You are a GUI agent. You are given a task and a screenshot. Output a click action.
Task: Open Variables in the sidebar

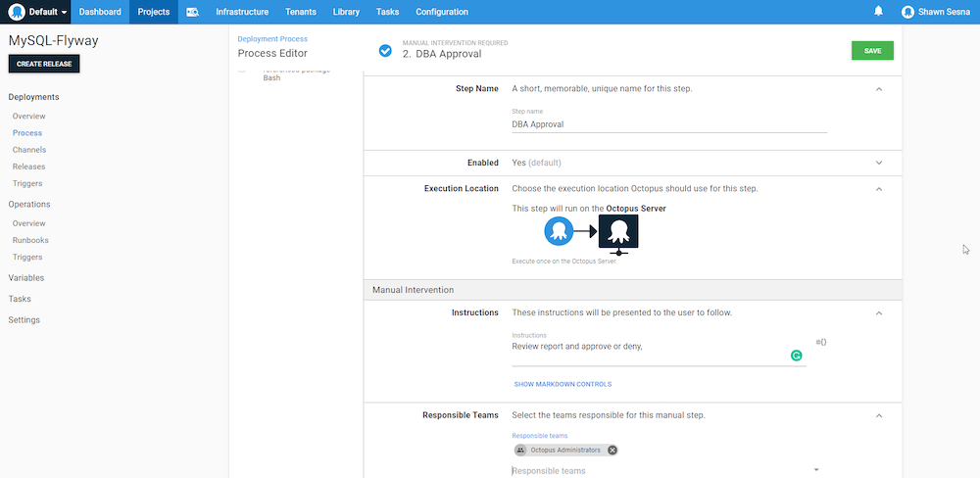26,278
